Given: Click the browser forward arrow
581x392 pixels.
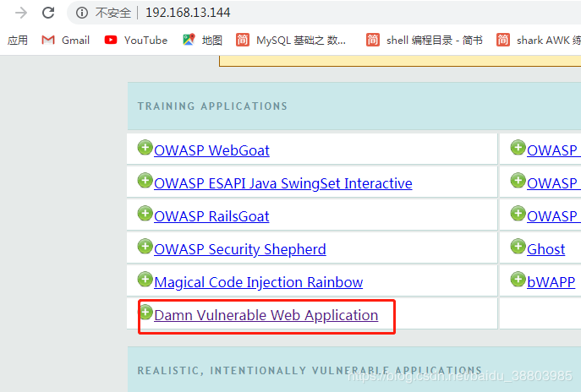Looking at the screenshot, I should [x=21, y=13].
